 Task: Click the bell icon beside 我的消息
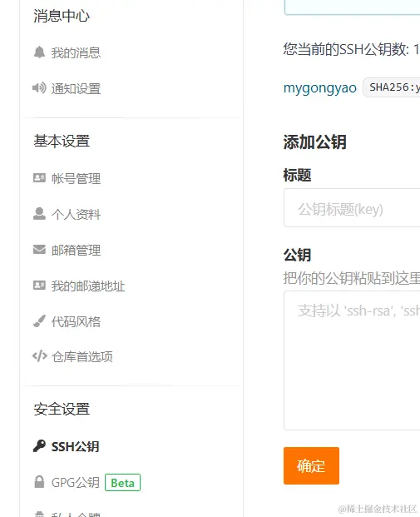(x=39, y=52)
